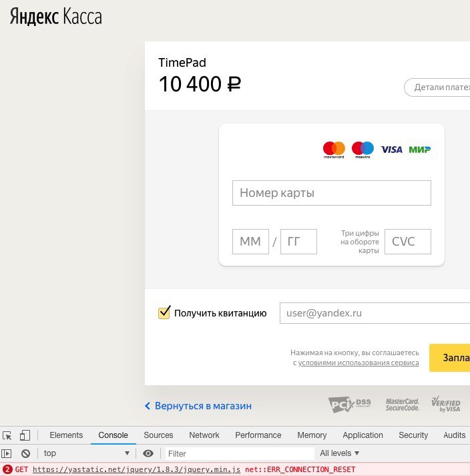Image resolution: width=470 pixels, height=476 pixels.
Task: Switch to the Sources tab
Action: (158, 435)
